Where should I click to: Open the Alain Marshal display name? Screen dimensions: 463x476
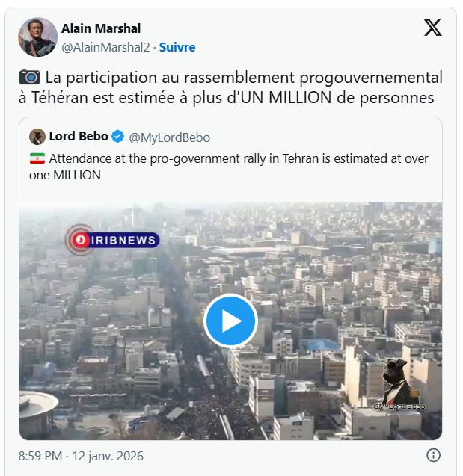(100, 29)
